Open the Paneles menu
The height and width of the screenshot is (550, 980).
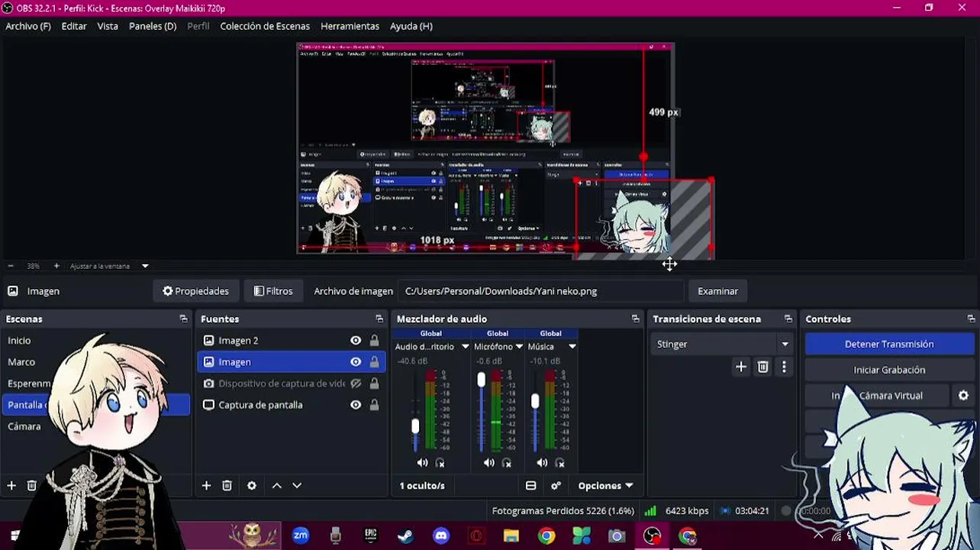(153, 26)
